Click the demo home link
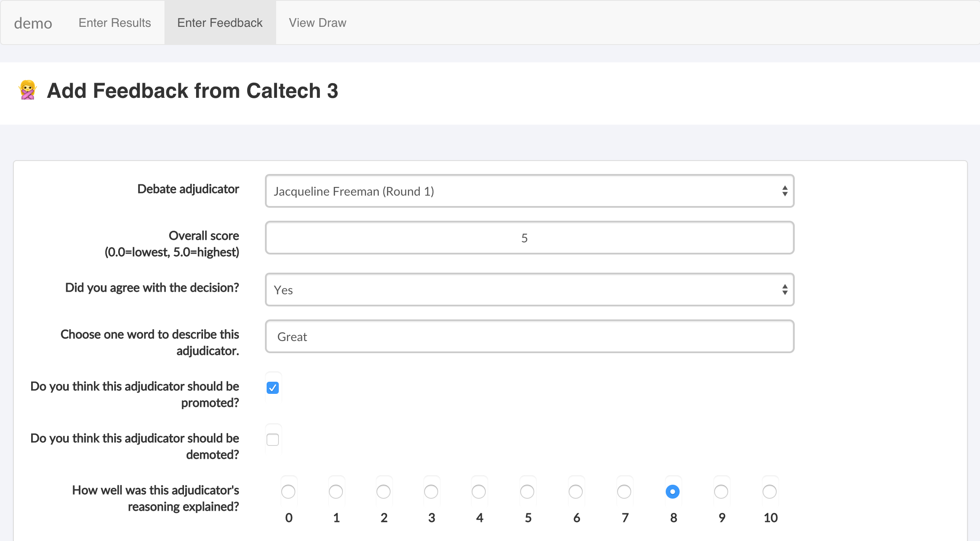980x541 pixels. (x=33, y=23)
